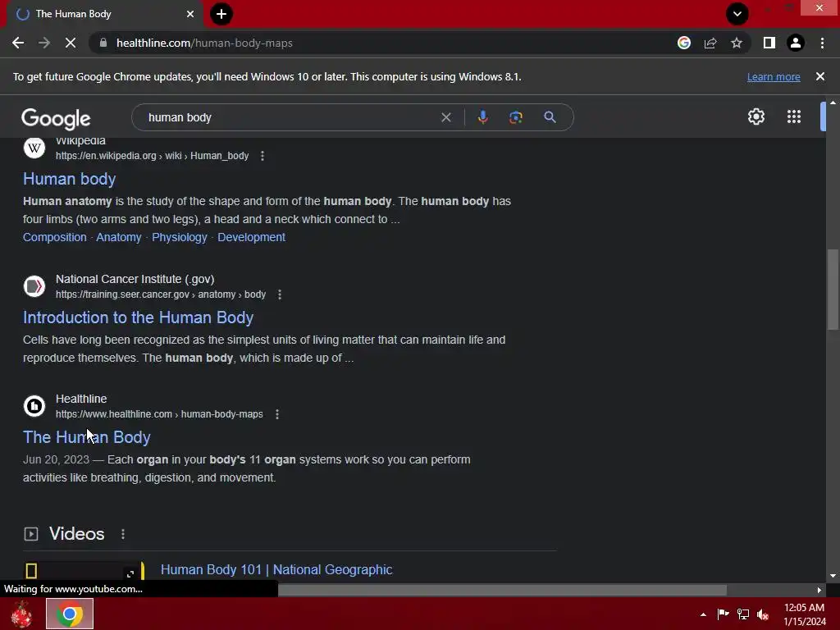Click the healthline.com URL address bar
Screen dimensions: 840x630
[x=375, y=43]
